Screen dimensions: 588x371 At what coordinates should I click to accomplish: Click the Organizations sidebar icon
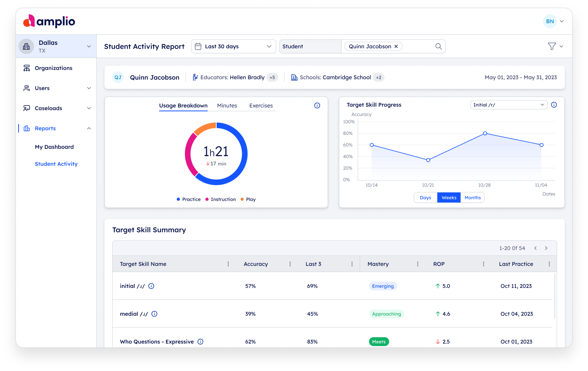(27, 68)
